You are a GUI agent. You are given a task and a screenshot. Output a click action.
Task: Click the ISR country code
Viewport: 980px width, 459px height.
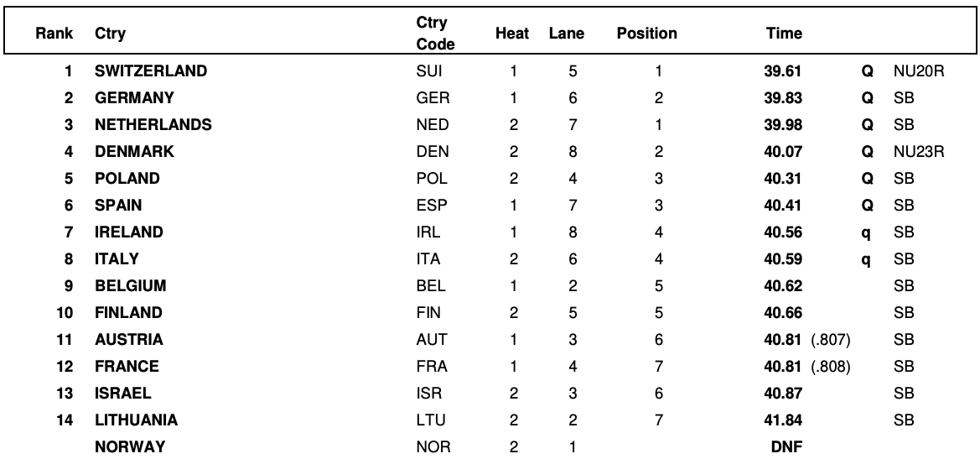point(429,394)
